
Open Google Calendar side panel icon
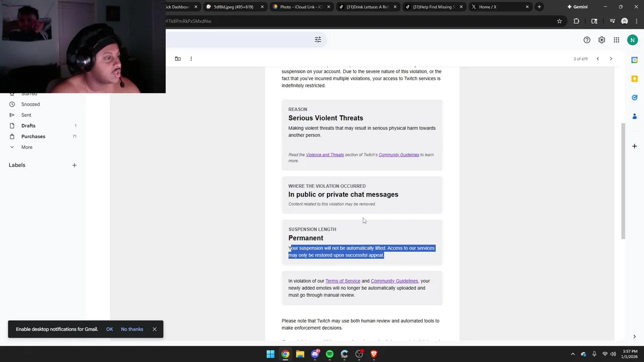click(x=634, y=60)
